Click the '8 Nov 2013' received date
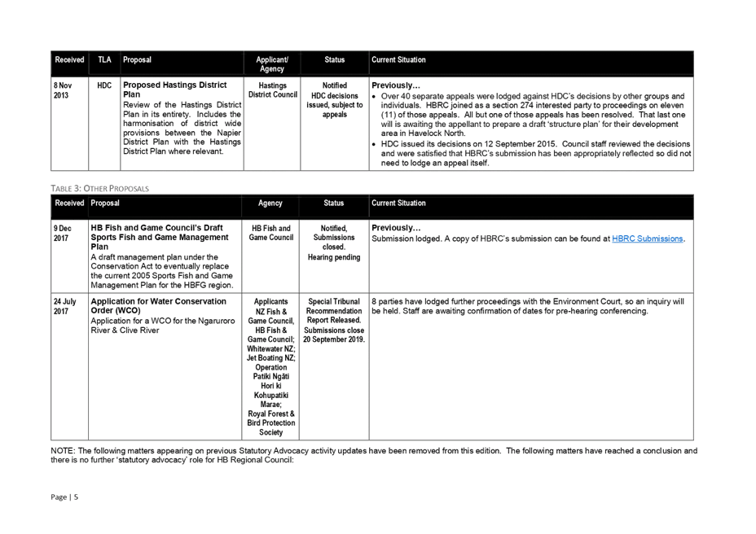The image size is (756, 534). tap(63, 90)
